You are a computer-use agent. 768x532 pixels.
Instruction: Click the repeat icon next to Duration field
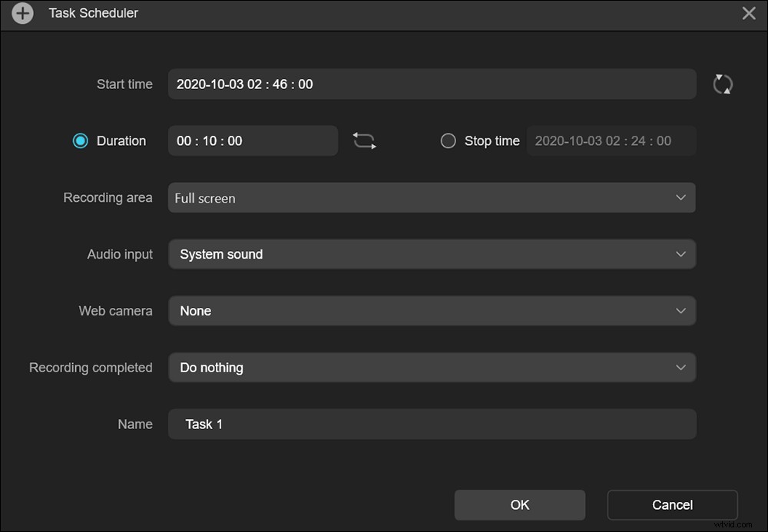tap(364, 140)
